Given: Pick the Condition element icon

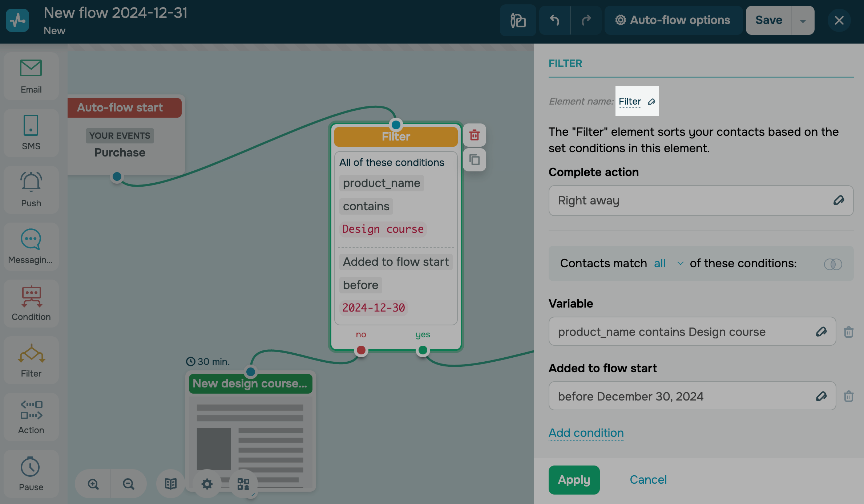Looking at the screenshot, I should tap(31, 303).
